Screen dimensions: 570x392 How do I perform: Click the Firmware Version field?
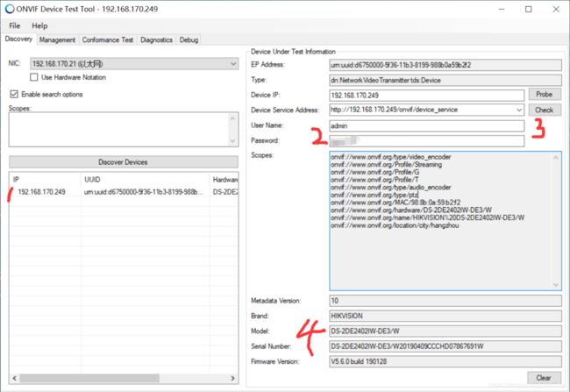(x=445, y=361)
